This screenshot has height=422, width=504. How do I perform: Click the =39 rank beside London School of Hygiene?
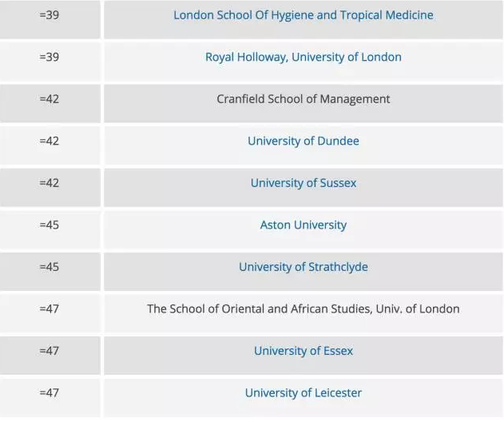tap(50, 15)
